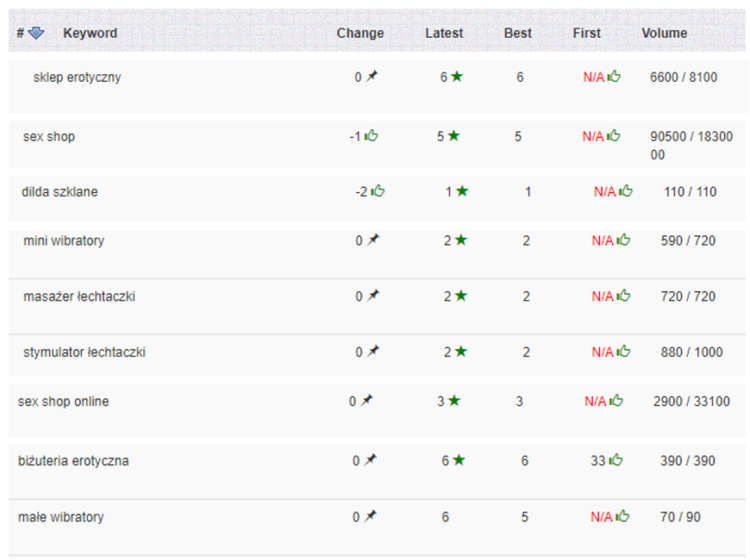Screen dimensions: 750x560
Task: Click the Latest column header
Action: coord(444,33)
